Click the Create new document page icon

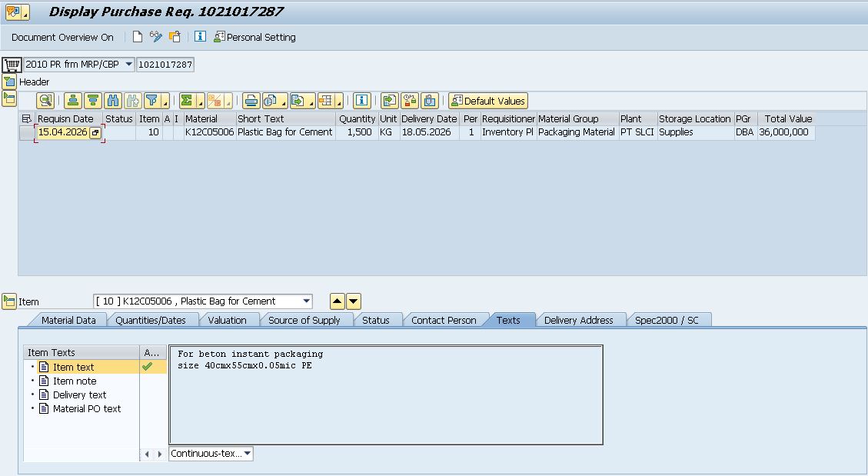pos(138,37)
